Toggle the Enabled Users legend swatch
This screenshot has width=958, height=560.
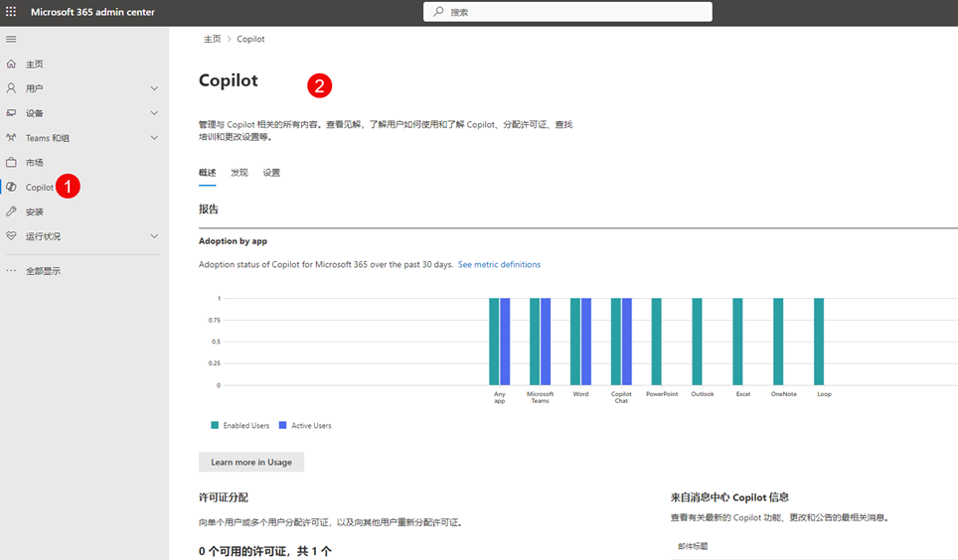tap(215, 425)
